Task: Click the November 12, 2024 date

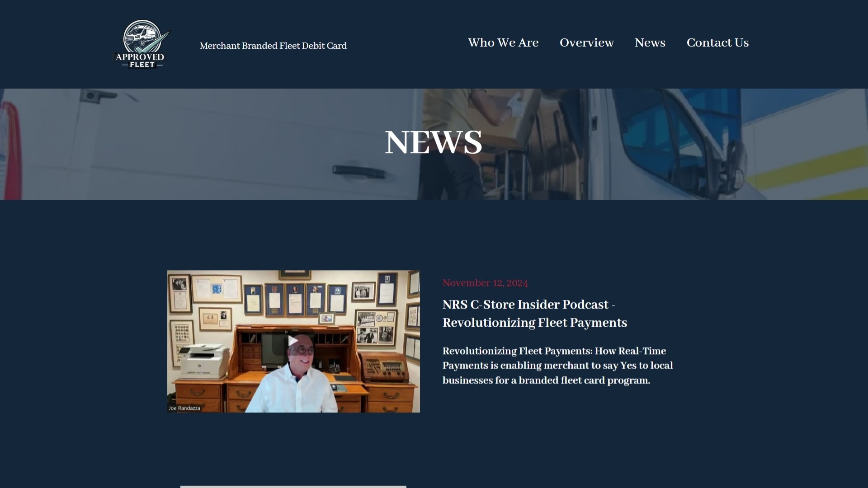Action: [485, 283]
